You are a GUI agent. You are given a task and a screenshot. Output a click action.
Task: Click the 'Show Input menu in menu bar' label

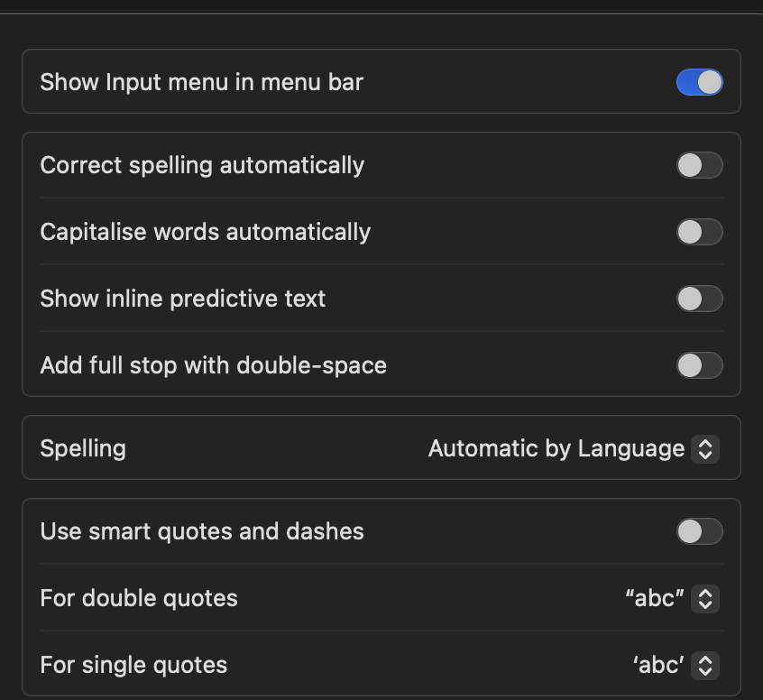pos(201,82)
